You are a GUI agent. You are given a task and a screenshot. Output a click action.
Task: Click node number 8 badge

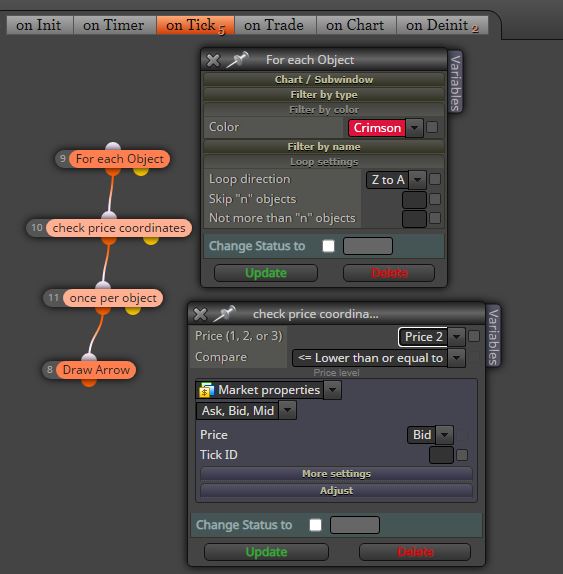(50, 370)
